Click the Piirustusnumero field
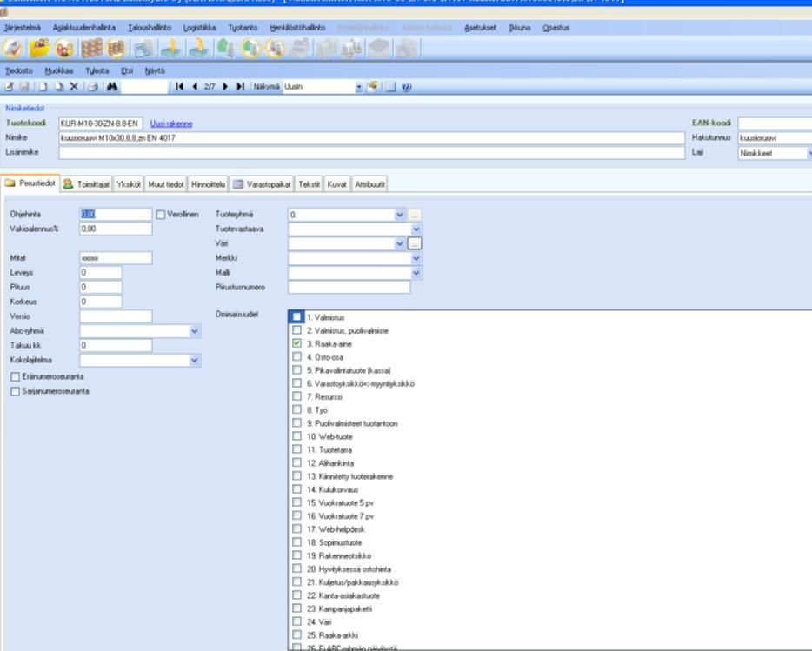The width and height of the screenshot is (812, 651). [x=349, y=287]
